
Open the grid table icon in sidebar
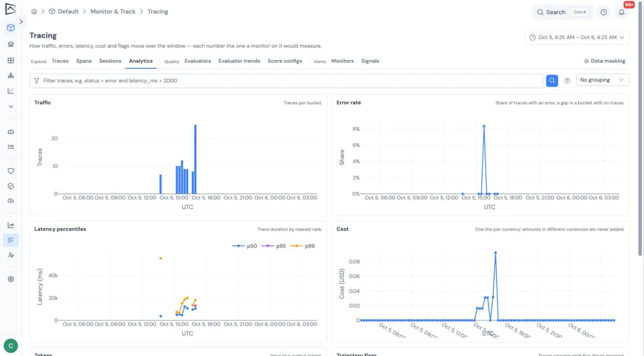(x=11, y=61)
